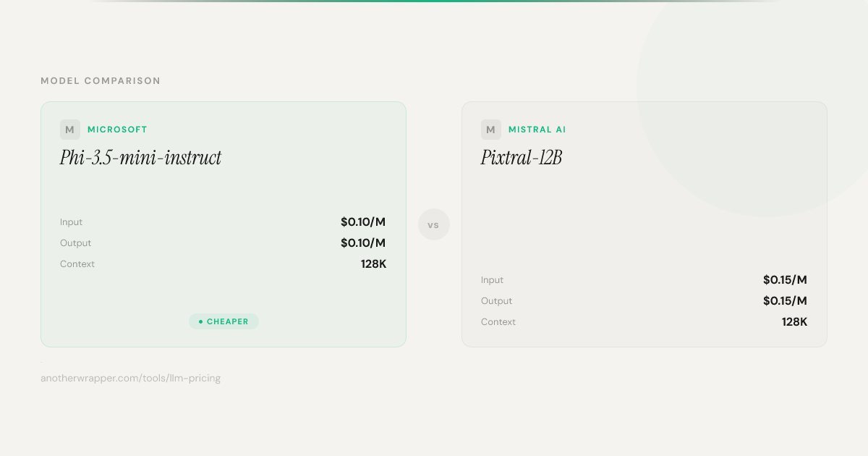
Task: Open the Pixtral-12B model title
Action: (521, 158)
